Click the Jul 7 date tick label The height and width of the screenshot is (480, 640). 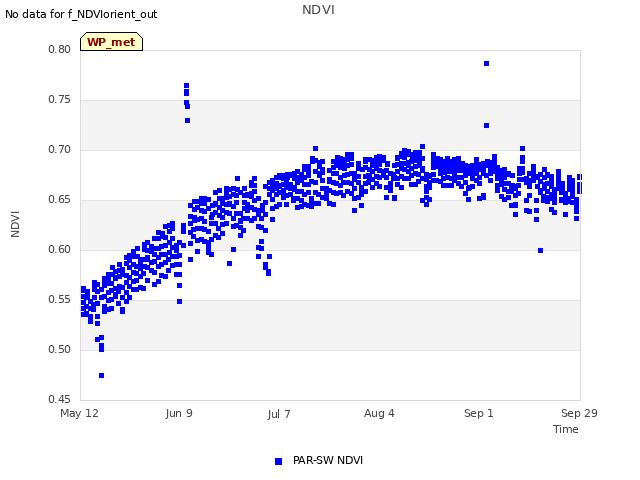[x=279, y=414]
